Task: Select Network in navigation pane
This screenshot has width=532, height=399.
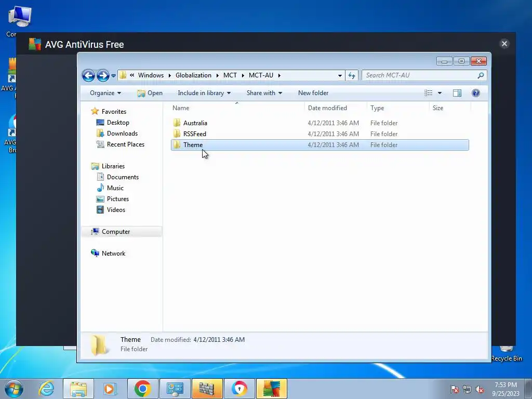Action: (113, 253)
